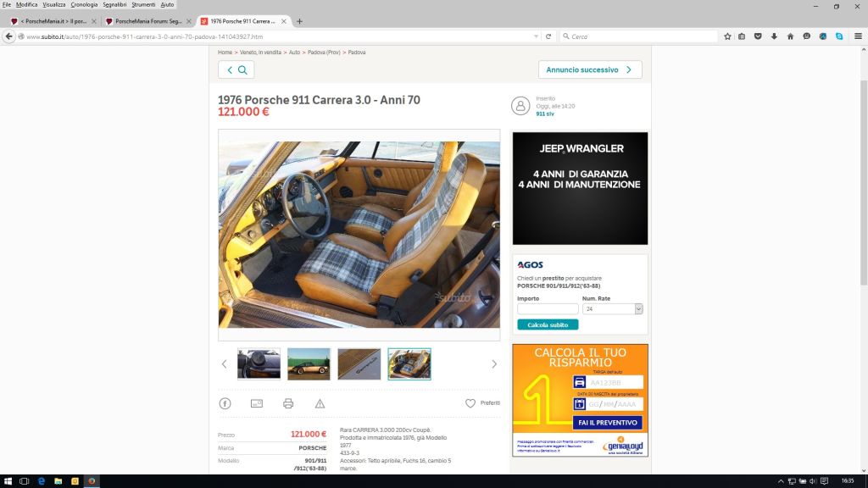
Task: Show previous gallery thumbnails with left arrow
Action: click(224, 364)
